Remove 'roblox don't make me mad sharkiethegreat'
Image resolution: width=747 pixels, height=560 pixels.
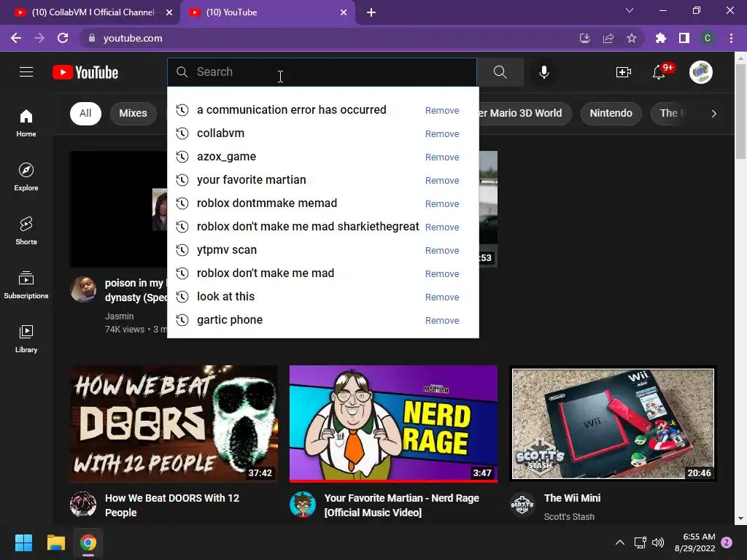(442, 227)
